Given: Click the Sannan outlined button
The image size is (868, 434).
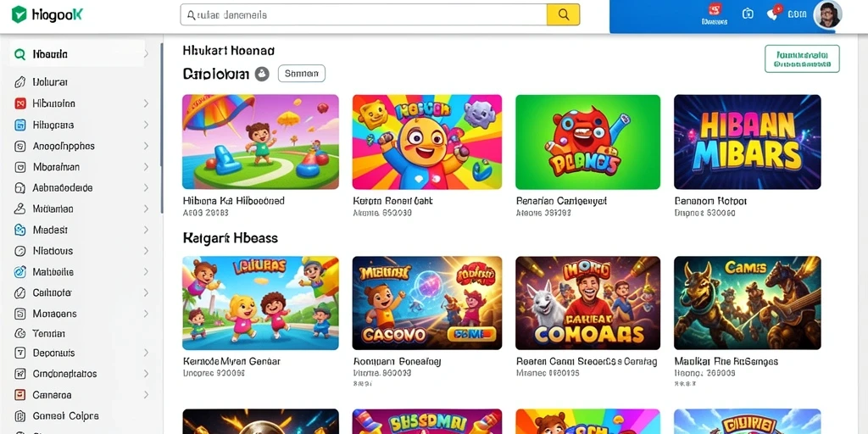Looking at the screenshot, I should click(301, 73).
